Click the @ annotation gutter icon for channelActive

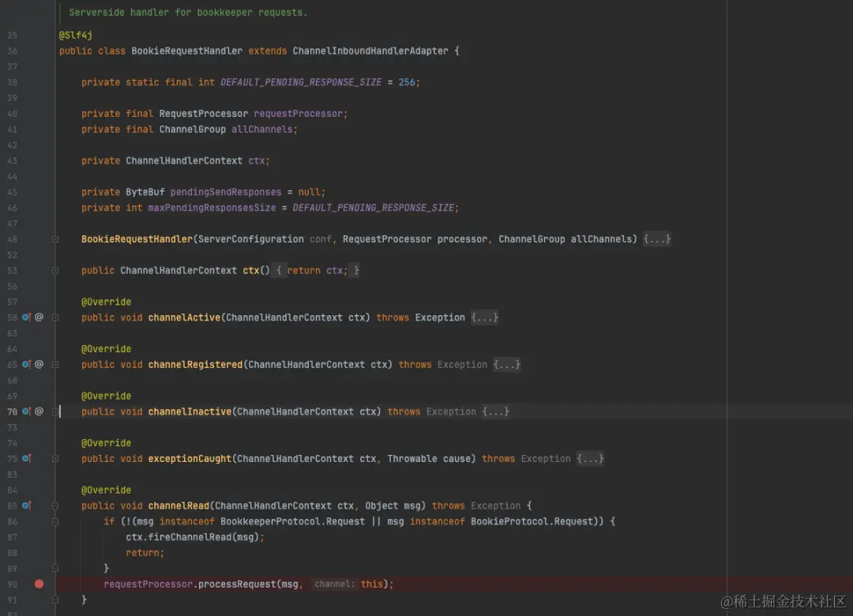click(x=39, y=317)
